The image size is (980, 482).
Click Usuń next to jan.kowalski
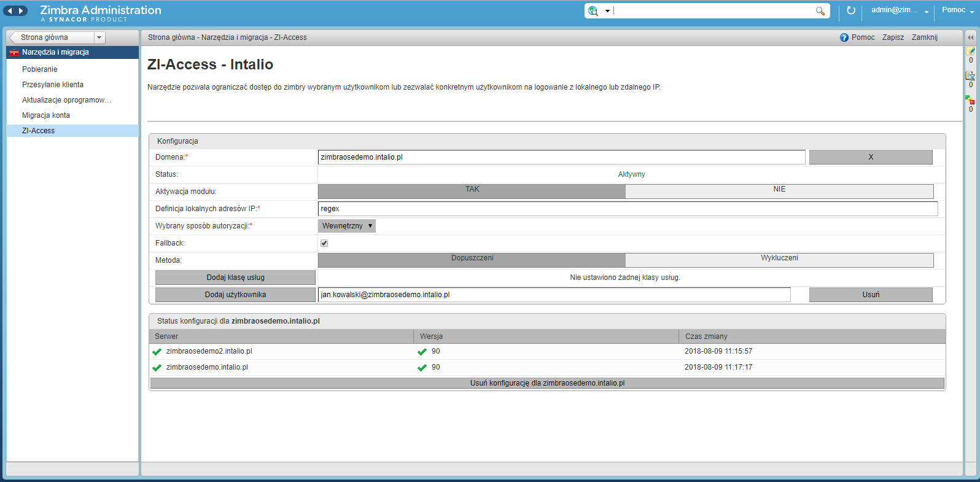(x=871, y=295)
